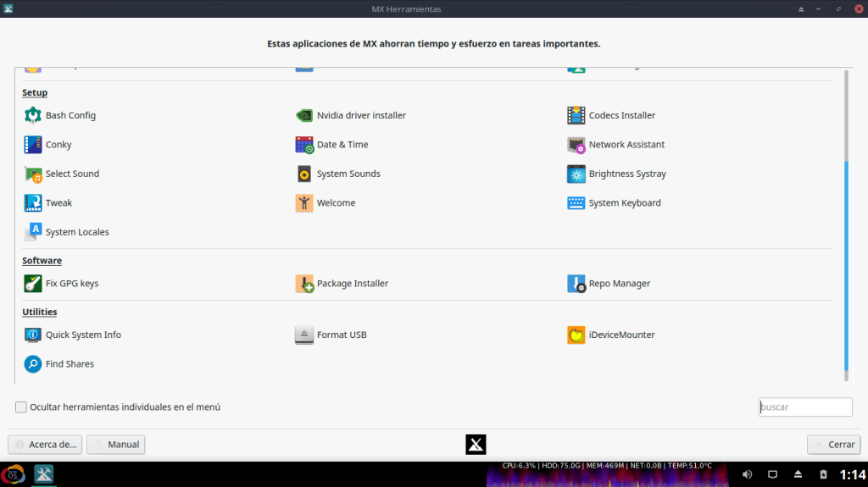Click the Acerca de... button
Image resolution: width=868 pixels, height=487 pixels.
[x=45, y=445]
